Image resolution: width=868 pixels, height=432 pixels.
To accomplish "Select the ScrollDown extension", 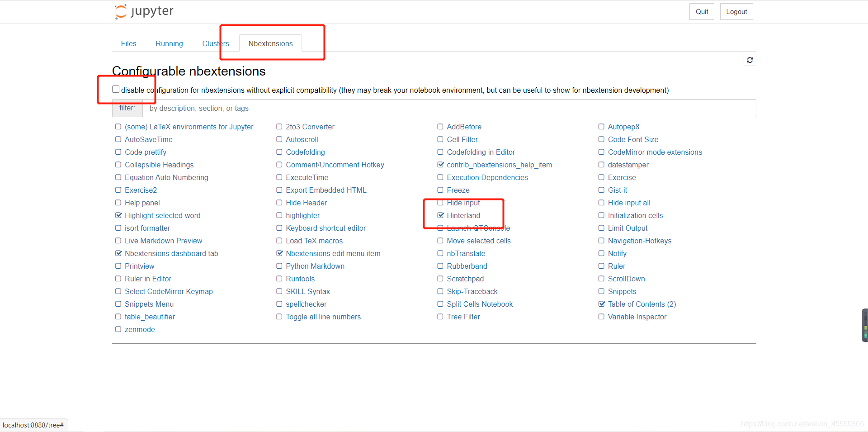I will pyautogui.click(x=626, y=279).
